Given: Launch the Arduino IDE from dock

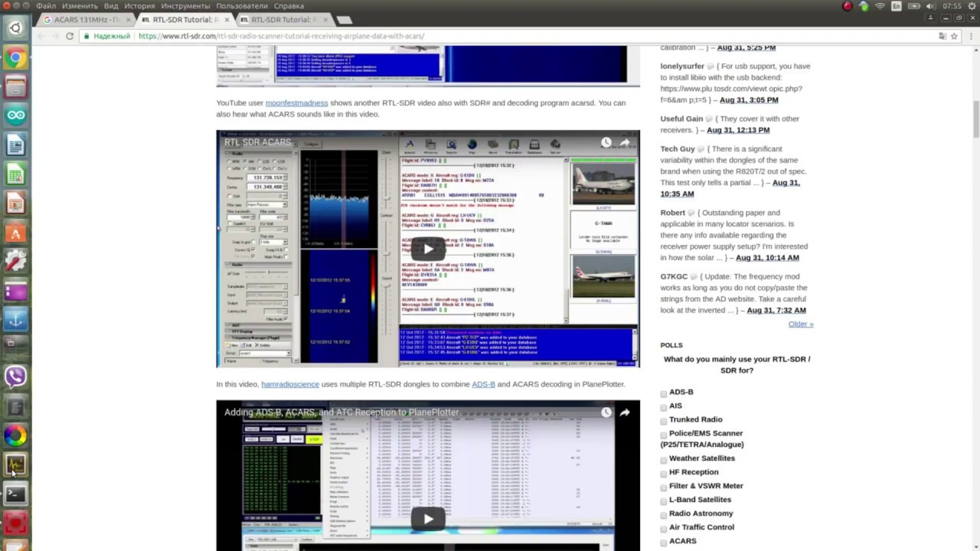Looking at the screenshot, I should click(x=15, y=116).
